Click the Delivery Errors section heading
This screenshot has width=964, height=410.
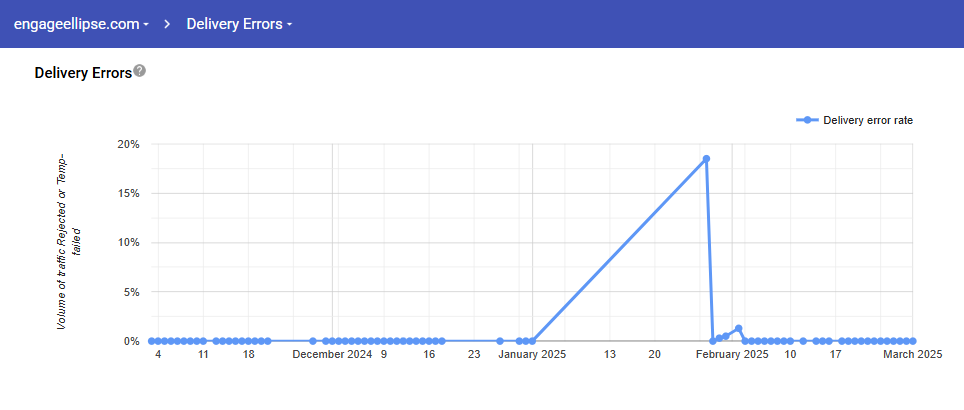[x=83, y=73]
